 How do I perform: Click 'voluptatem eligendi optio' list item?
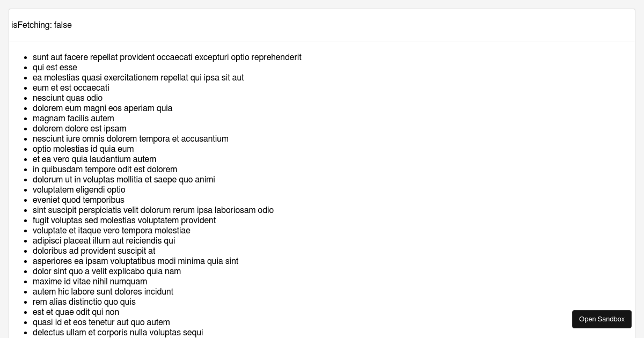pos(79,190)
